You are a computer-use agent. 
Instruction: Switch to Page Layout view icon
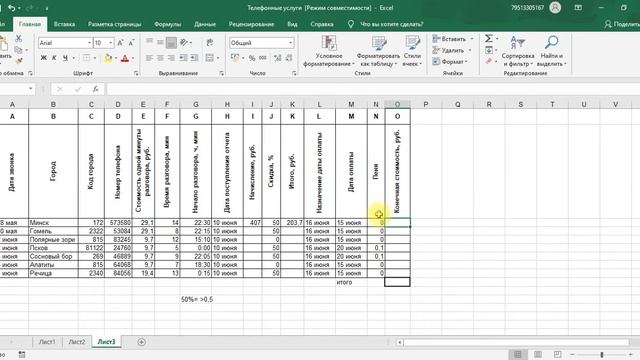tap(538, 354)
